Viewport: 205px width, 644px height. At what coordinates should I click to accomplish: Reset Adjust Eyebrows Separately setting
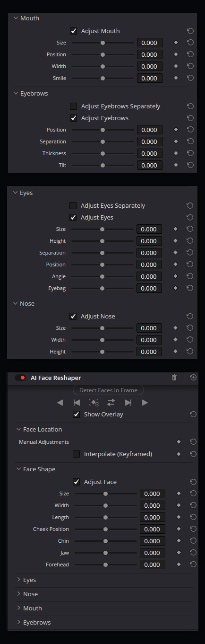coord(190,106)
